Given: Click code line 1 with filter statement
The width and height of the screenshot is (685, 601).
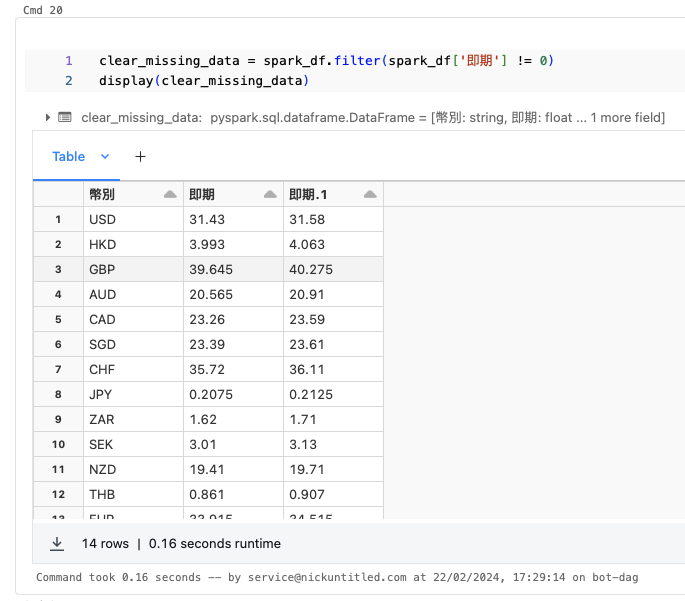Looking at the screenshot, I should 326,61.
